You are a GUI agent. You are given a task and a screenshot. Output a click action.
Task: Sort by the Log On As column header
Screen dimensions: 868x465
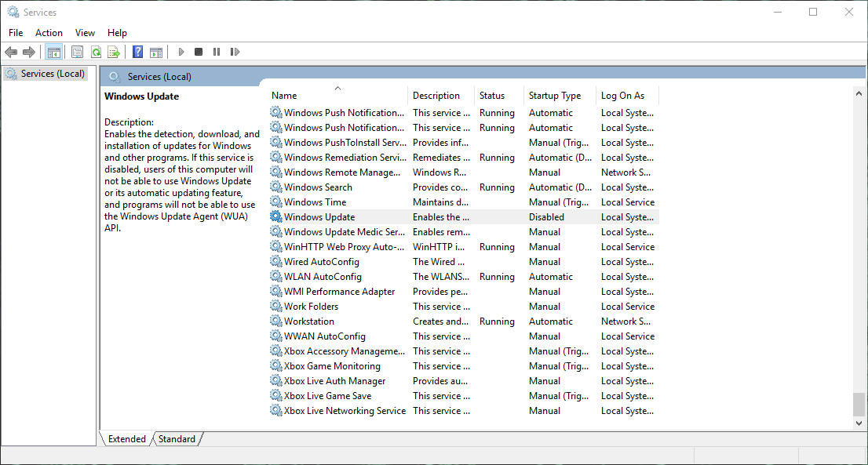pos(628,96)
